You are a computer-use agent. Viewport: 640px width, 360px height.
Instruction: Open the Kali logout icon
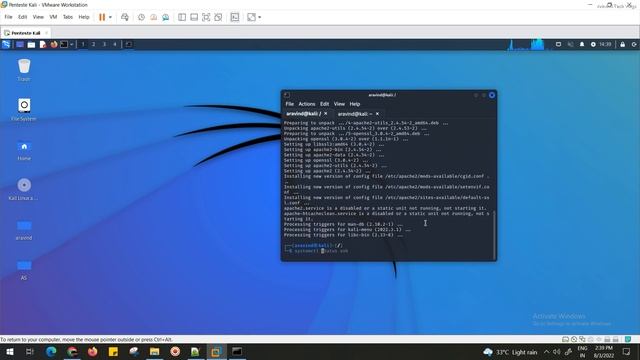(x=634, y=44)
